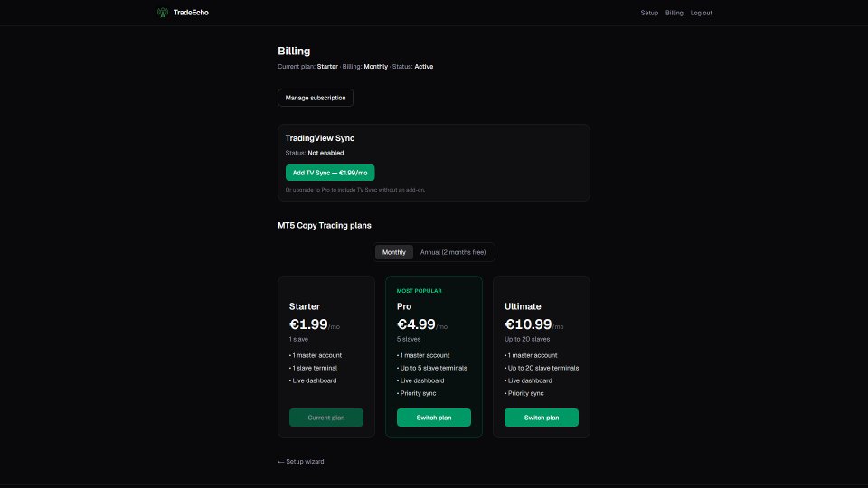Select the Monthly billing toggle
Screen dimensions: 868x488
pos(393,252)
